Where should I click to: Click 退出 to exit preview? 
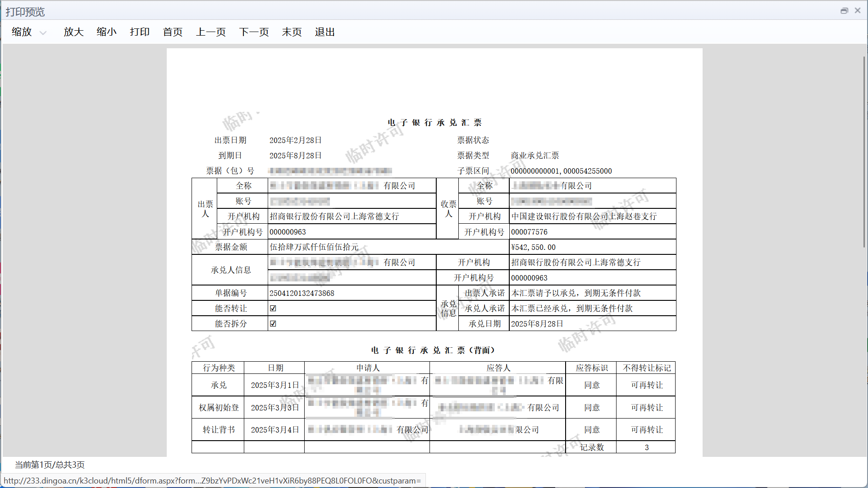coord(324,32)
